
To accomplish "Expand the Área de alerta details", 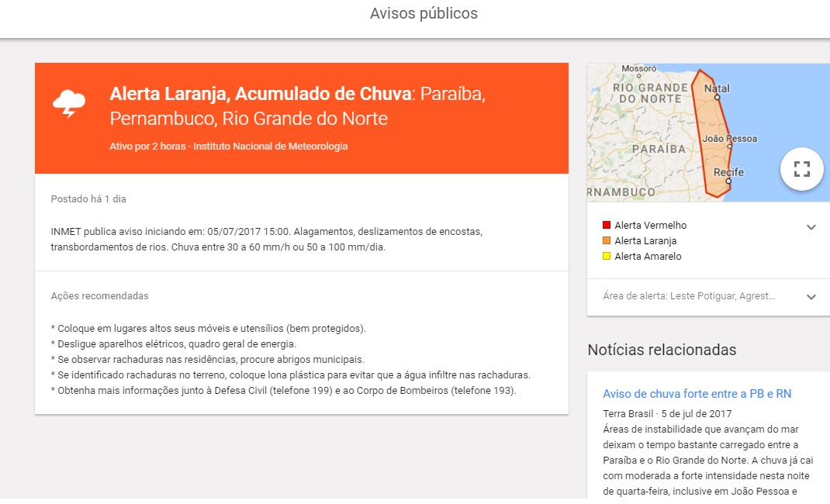I will 811,297.
